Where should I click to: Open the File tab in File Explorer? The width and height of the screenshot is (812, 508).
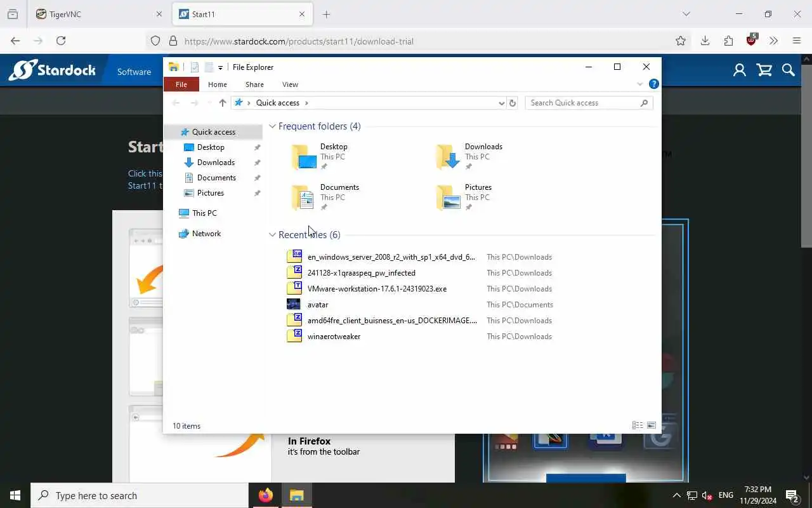click(181, 84)
